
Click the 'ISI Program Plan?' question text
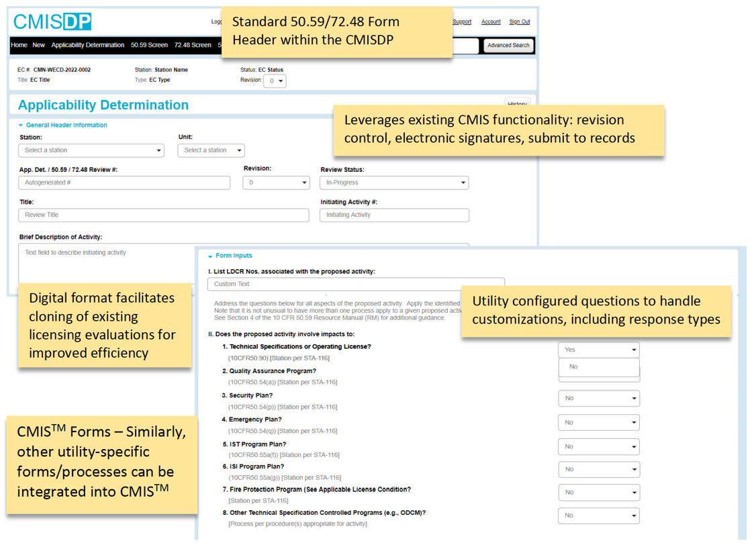click(x=256, y=466)
